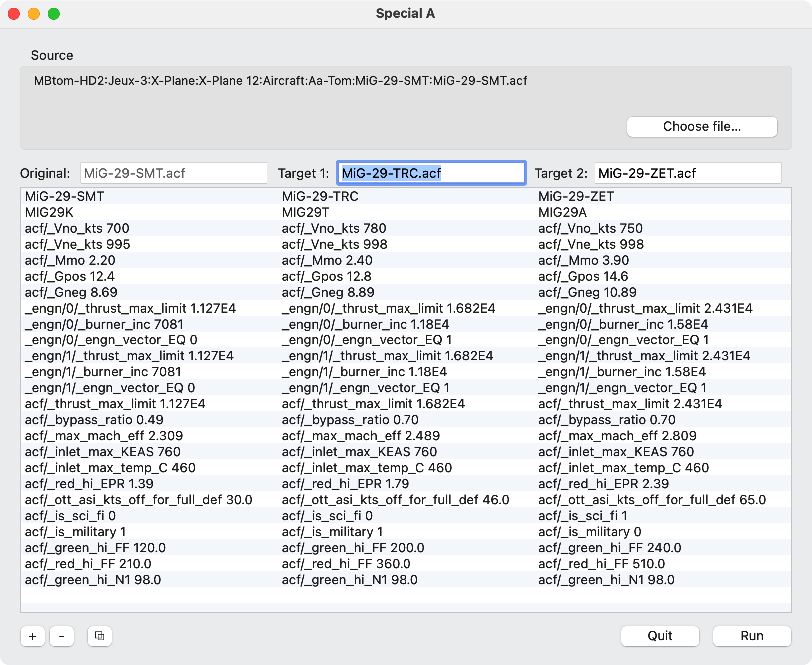812x665 pixels.
Task: Select the acf/_Mmo 2.40 cell
Action: [327, 260]
